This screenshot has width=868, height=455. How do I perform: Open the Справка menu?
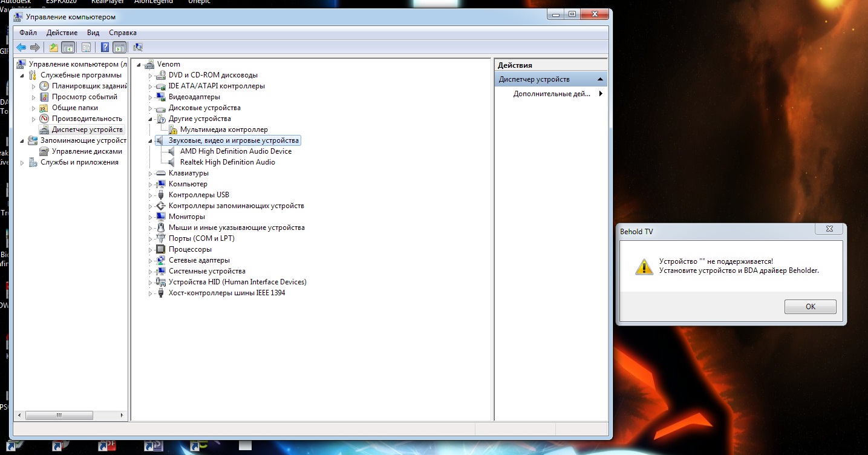click(x=122, y=33)
